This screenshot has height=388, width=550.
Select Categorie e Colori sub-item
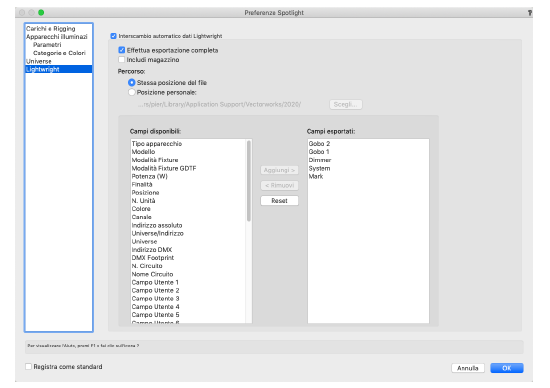click(59, 53)
